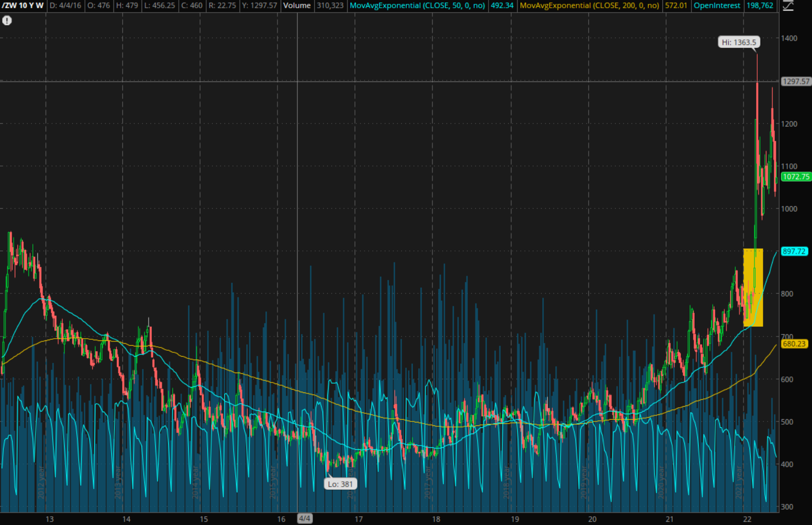Click the 4/4 date marker on the time axis

tap(304, 518)
